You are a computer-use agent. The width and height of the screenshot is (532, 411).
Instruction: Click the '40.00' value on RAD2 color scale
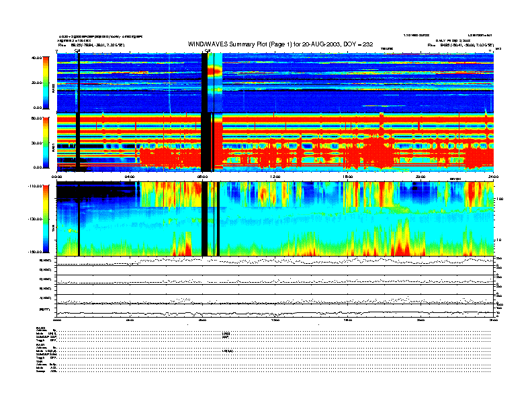pos(37,58)
